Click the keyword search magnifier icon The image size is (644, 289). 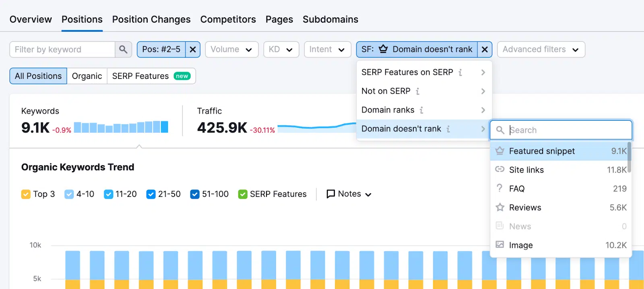click(123, 50)
